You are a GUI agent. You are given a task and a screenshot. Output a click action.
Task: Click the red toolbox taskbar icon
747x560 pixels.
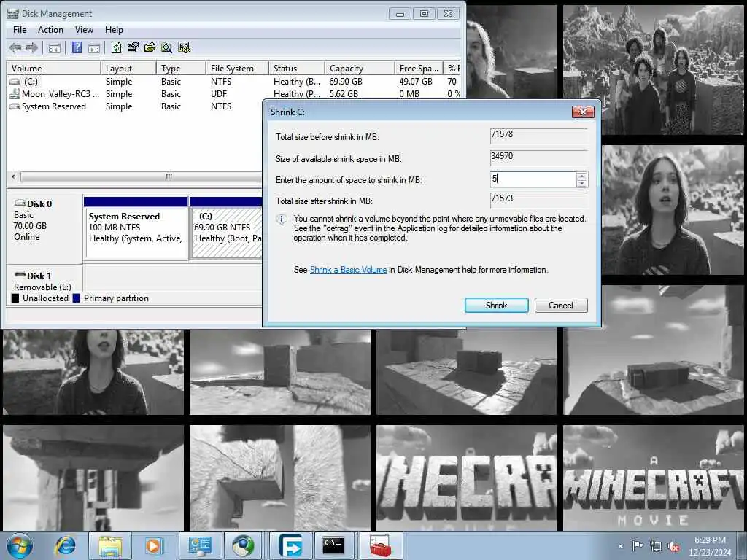[x=381, y=545]
